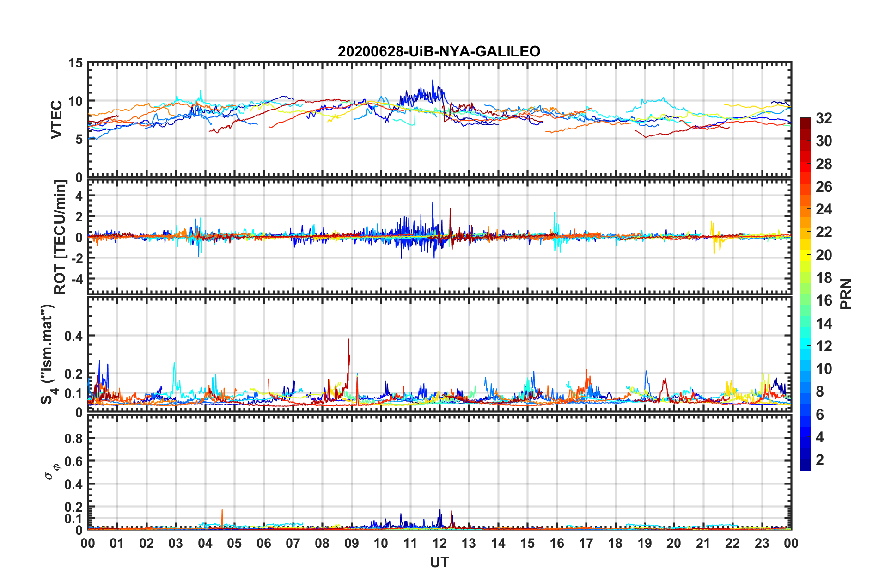This screenshot has height=588, width=879.
Task: Click the ROT y-axis tick -2
Action: (77, 258)
